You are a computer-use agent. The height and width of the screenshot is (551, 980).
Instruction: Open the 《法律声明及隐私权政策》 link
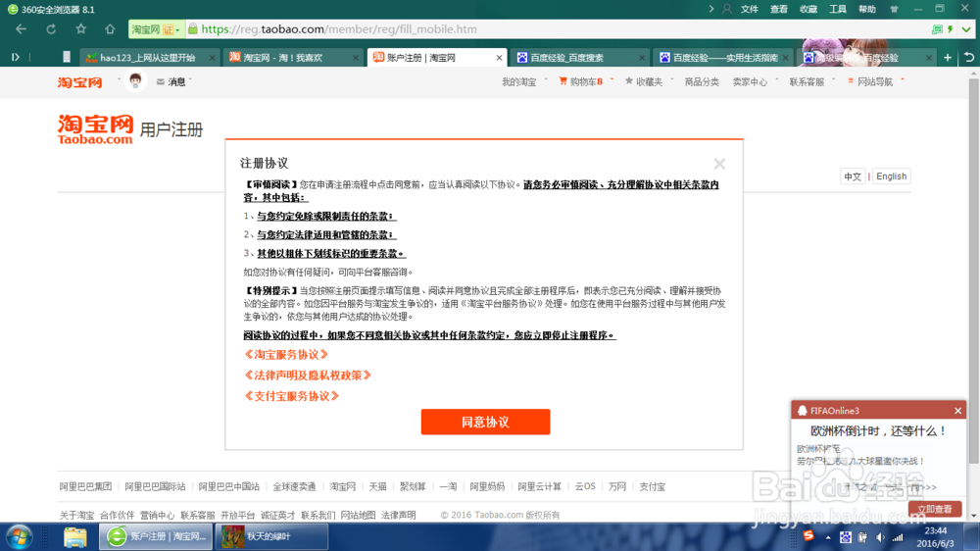308,376
